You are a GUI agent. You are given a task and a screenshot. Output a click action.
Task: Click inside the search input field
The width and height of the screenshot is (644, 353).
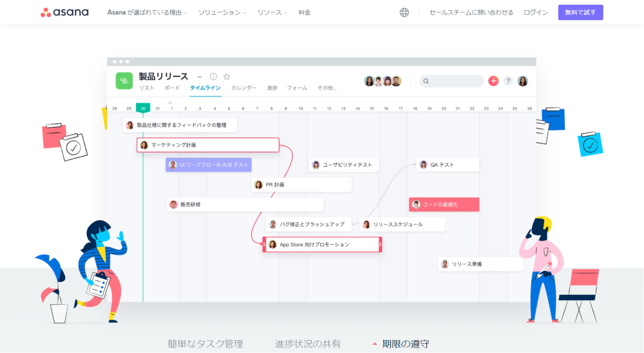pyautogui.click(x=453, y=80)
